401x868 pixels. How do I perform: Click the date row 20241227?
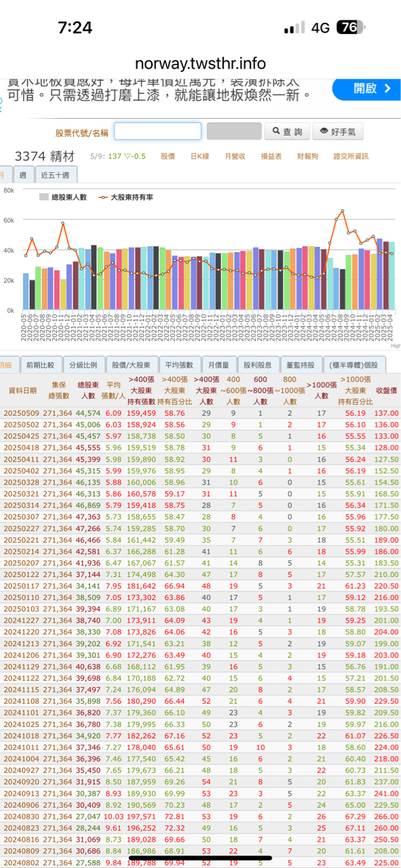[21, 620]
